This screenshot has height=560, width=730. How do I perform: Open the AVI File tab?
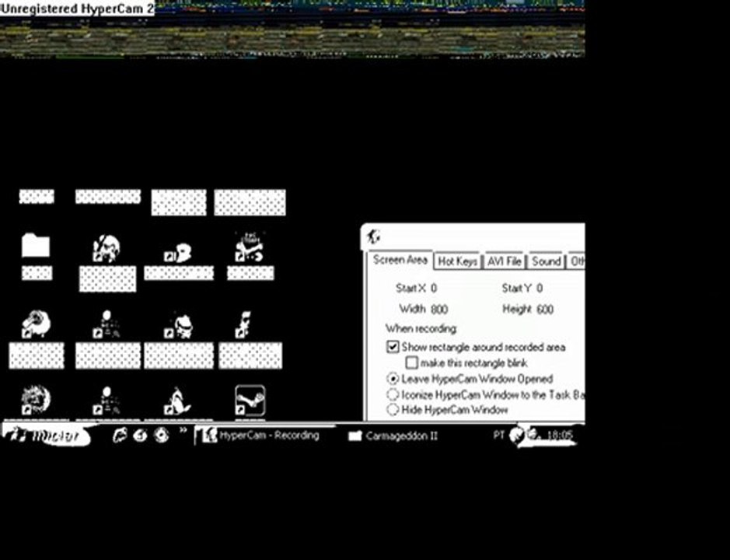click(x=505, y=261)
